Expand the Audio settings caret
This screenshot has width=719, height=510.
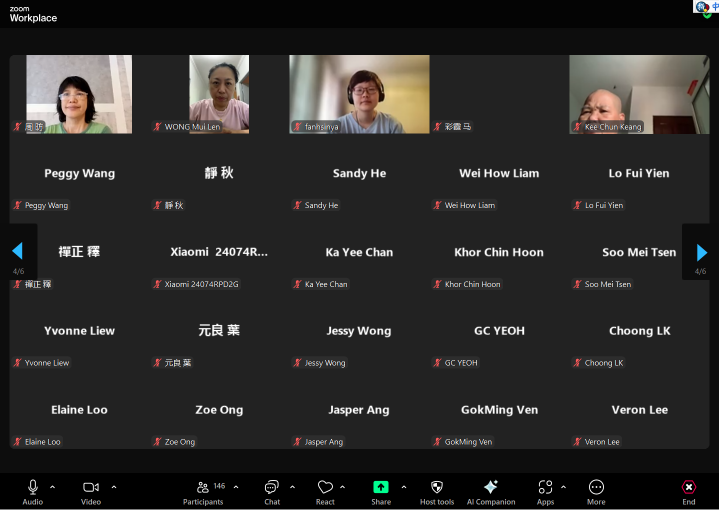tap(53, 487)
